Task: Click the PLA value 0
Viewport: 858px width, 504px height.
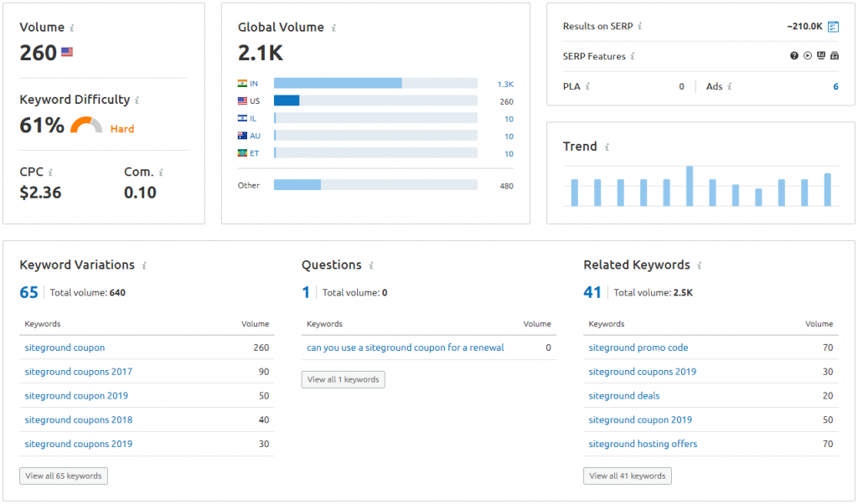Action: (x=681, y=86)
